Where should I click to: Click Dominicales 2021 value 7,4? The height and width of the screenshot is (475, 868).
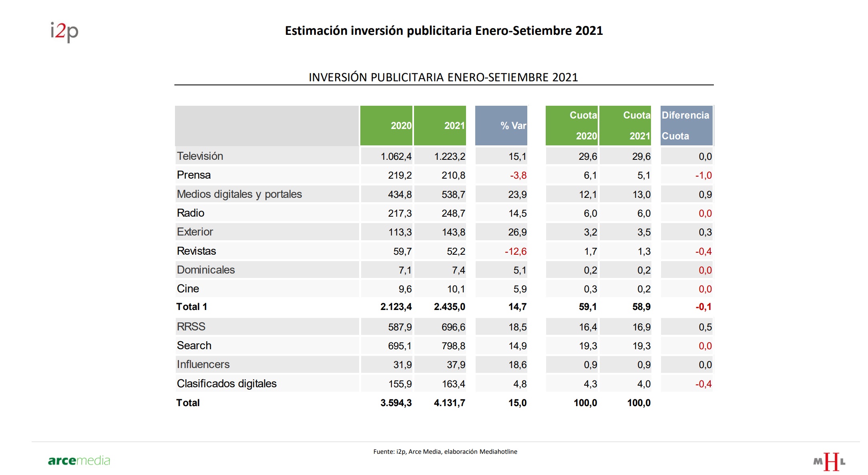pyautogui.click(x=458, y=270)
